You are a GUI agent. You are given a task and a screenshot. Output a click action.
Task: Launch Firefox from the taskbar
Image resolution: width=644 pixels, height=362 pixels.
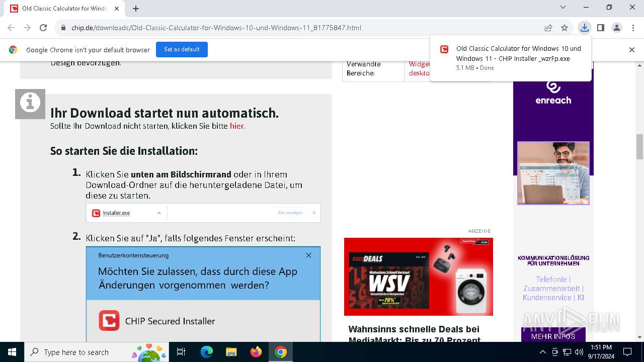[x=256, y=352]
